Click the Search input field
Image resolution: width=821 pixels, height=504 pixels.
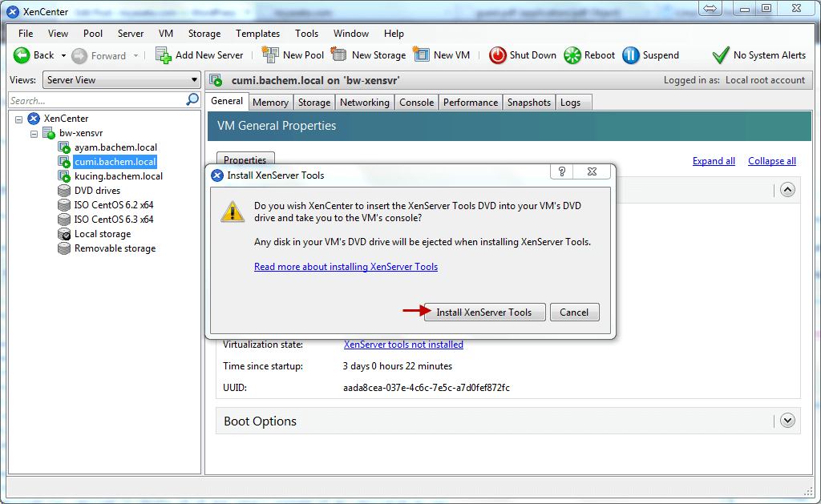pos(97,100)
